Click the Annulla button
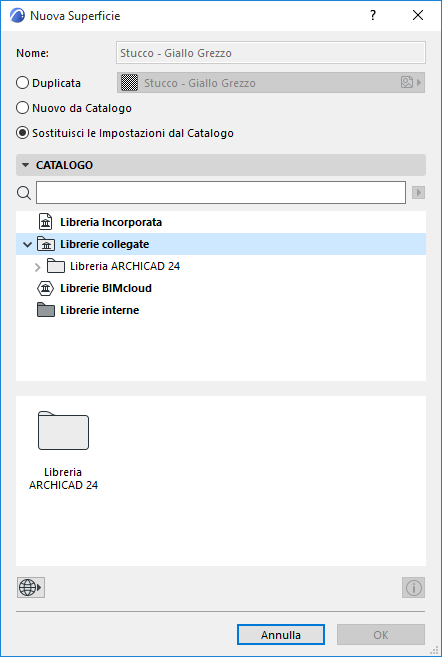Viewport: 442px width, 657px height. [x=281, y=635]
